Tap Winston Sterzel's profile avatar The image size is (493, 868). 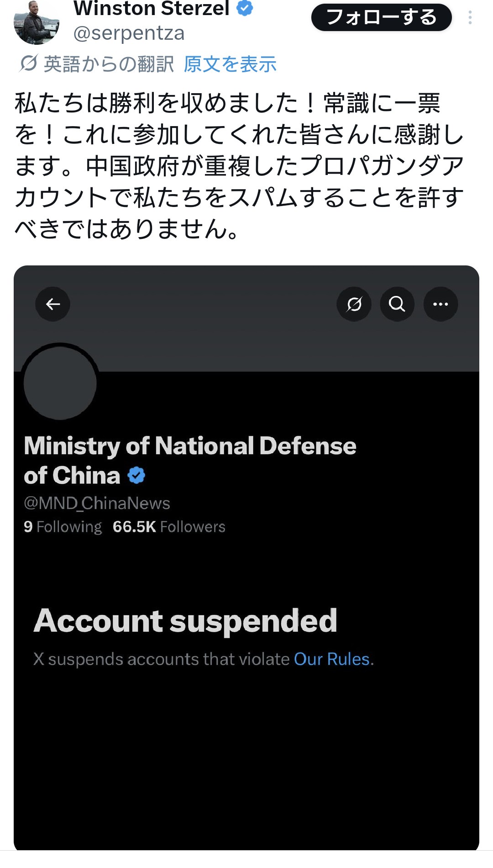[x=37, y=24]
